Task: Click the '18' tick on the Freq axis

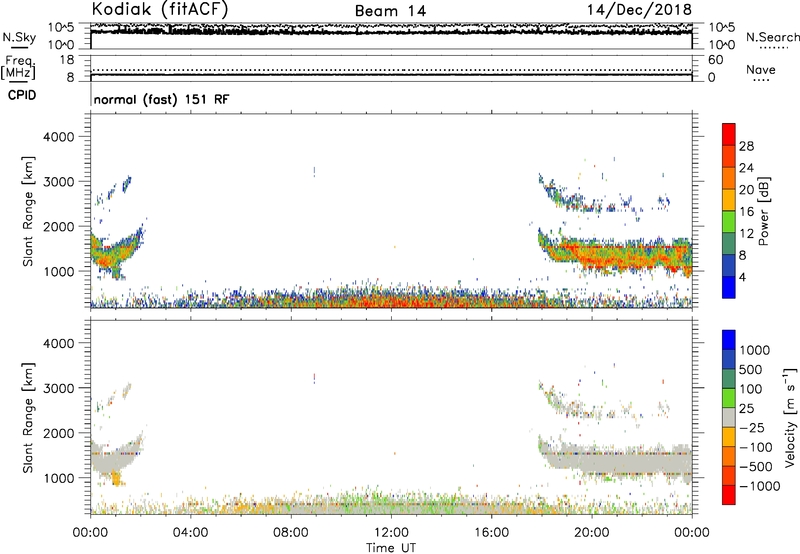Action: click(67, 60)
